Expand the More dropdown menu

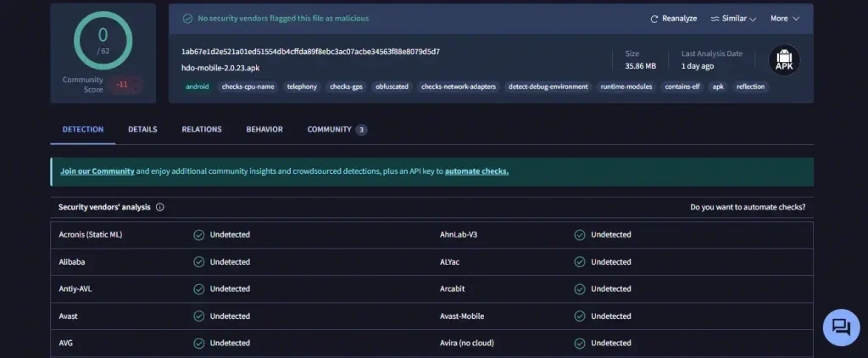(x=785, y=19)
